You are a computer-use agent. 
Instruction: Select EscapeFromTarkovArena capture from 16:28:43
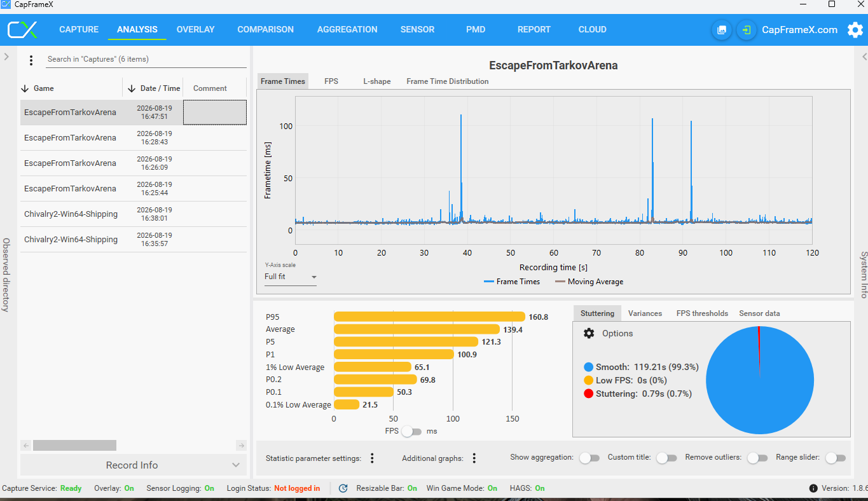[133, 138]
